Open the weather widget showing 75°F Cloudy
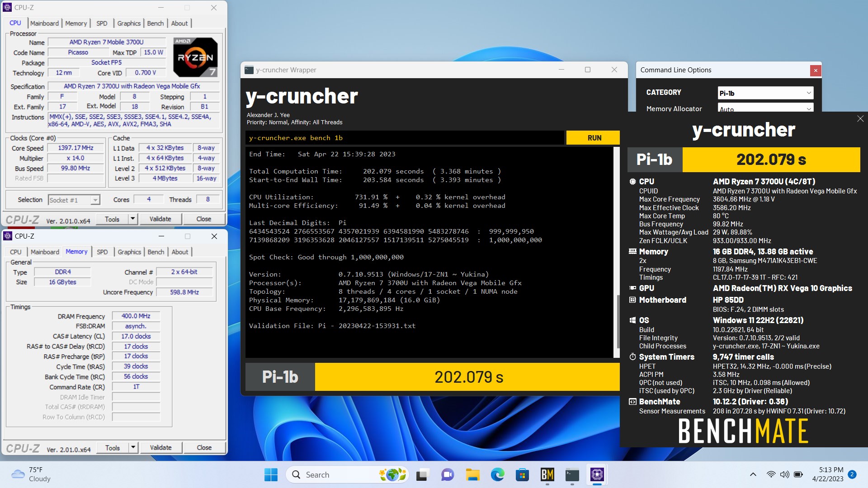Image resolution: width=868 pixels, height=488 pixels. 31,474
